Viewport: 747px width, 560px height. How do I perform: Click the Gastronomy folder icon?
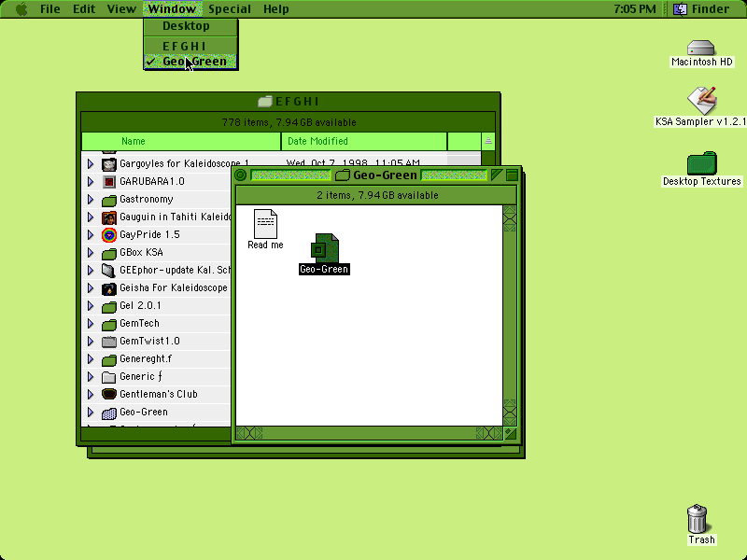click(109, 200)
